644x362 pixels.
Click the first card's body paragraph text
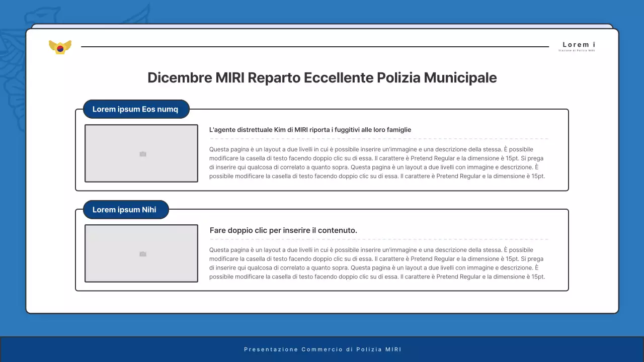coord(377,163)
